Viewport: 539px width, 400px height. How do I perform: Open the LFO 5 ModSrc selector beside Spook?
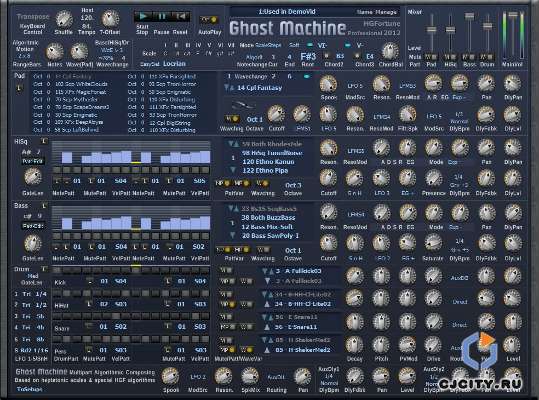click(355, 86)
